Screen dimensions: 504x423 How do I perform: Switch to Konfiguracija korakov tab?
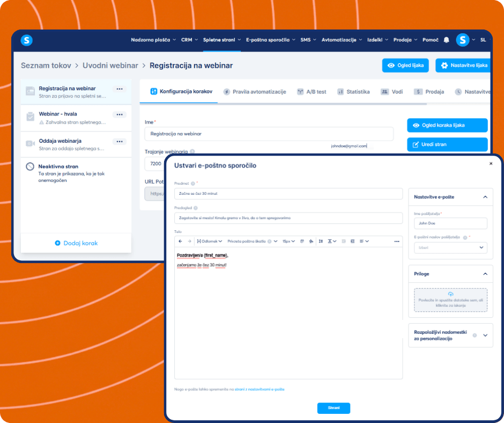(x=181, y=92)
